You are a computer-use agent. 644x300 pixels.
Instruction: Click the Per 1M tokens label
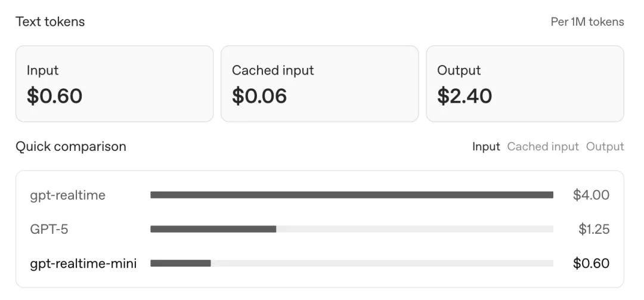click(587, 22)
